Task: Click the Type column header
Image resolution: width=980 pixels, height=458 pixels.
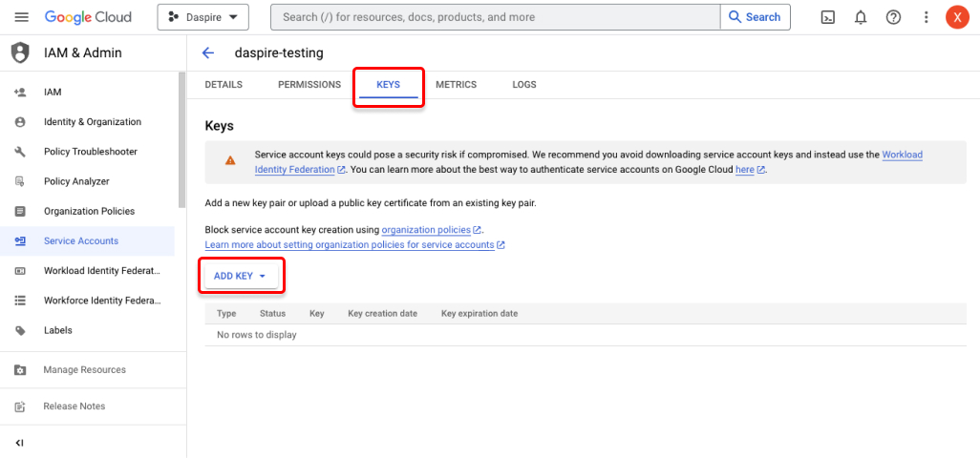Action: click(x=226, y=313)
